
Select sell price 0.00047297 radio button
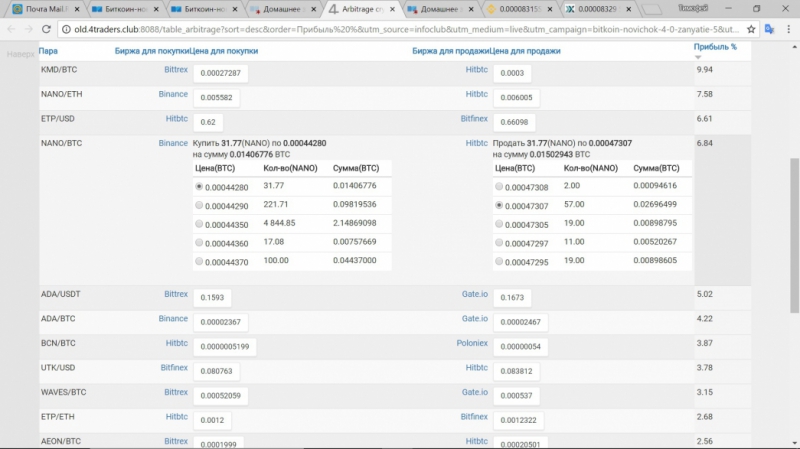point(499,242)
